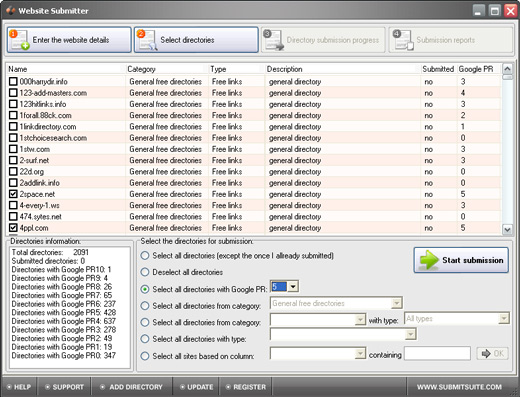This screenshot has width=520, height=397.
Task: Select 'directories with Google PR' radio option
Action: [145, 289]
